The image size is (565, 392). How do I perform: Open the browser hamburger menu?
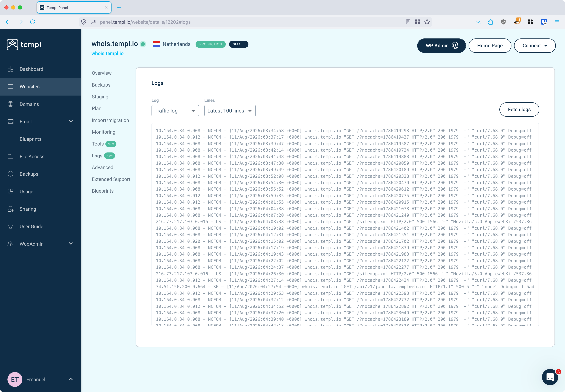coord(557,22)
